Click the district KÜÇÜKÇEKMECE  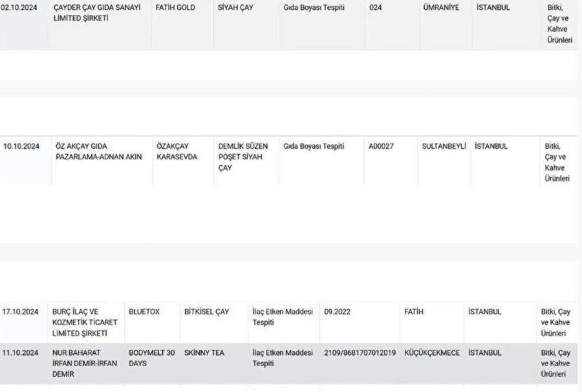click(x=432, y=353)
